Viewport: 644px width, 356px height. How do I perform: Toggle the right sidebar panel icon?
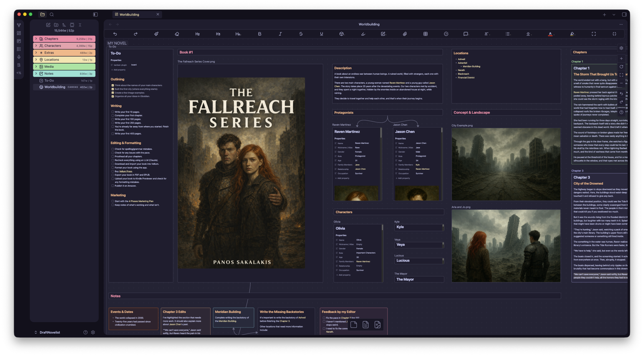pyautogui.click(x=624, y=14)
